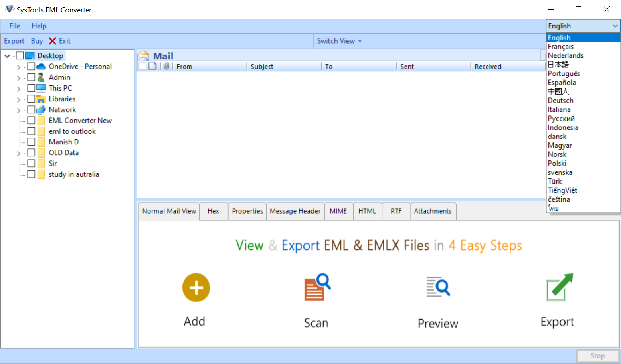Click the OneDrive cloud icon
This screenshot has height=364, width=621.
[41, 67]
